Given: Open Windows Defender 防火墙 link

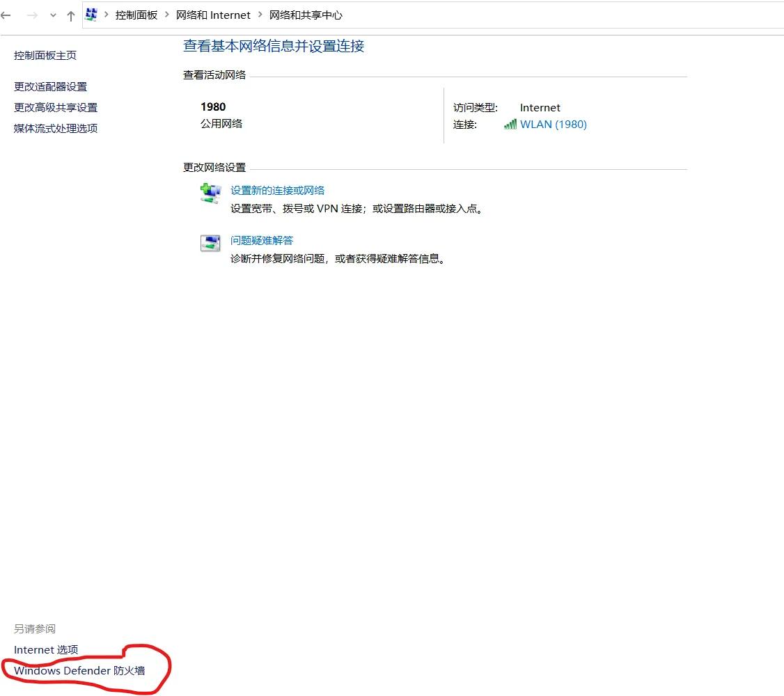Looking at the screenshot, I should click(x=79, y=671).
